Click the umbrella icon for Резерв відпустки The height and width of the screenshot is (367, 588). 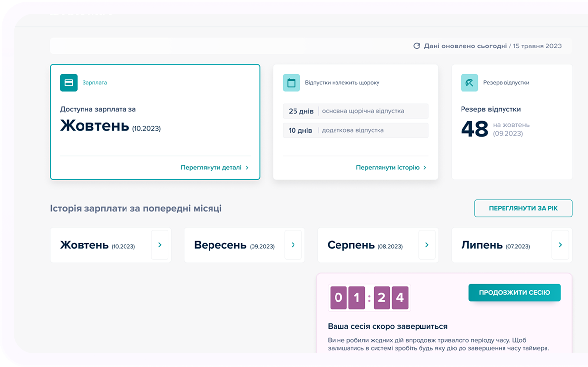[469, 83]
